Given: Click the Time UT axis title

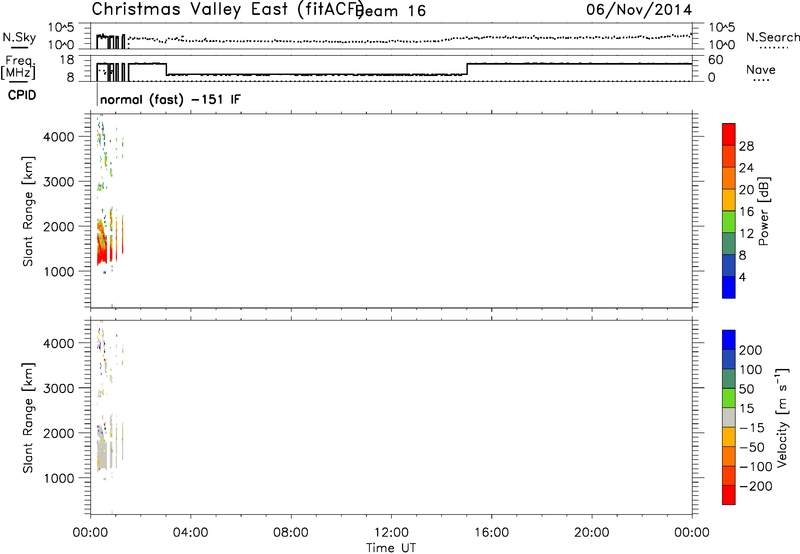Looking at the screenshot, I should [391, 548].
